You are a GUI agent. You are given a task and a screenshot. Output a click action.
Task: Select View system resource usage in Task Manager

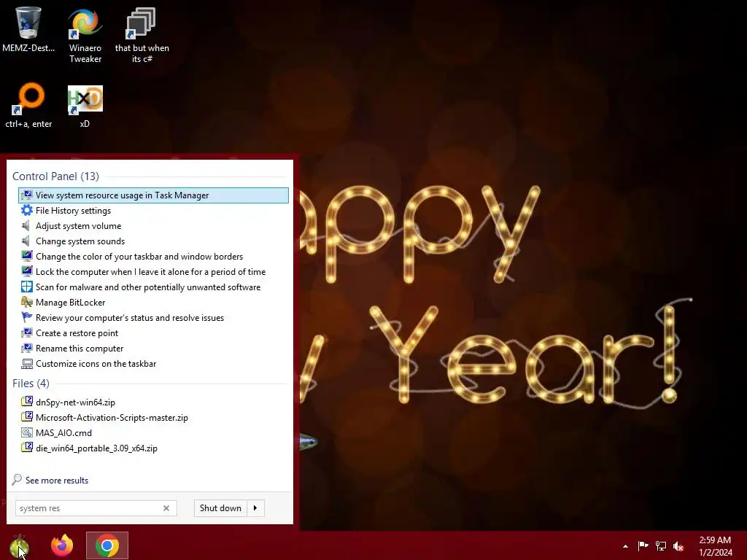[153, 195]
